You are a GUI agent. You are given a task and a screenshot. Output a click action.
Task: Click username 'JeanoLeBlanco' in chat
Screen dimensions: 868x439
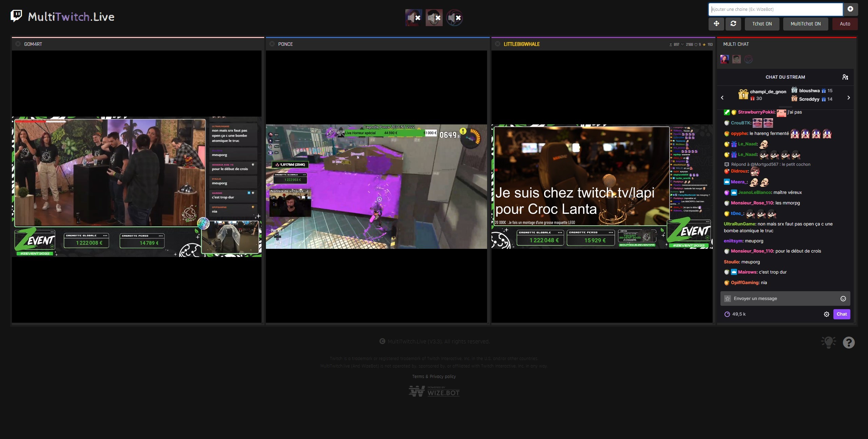pos(755,192)
